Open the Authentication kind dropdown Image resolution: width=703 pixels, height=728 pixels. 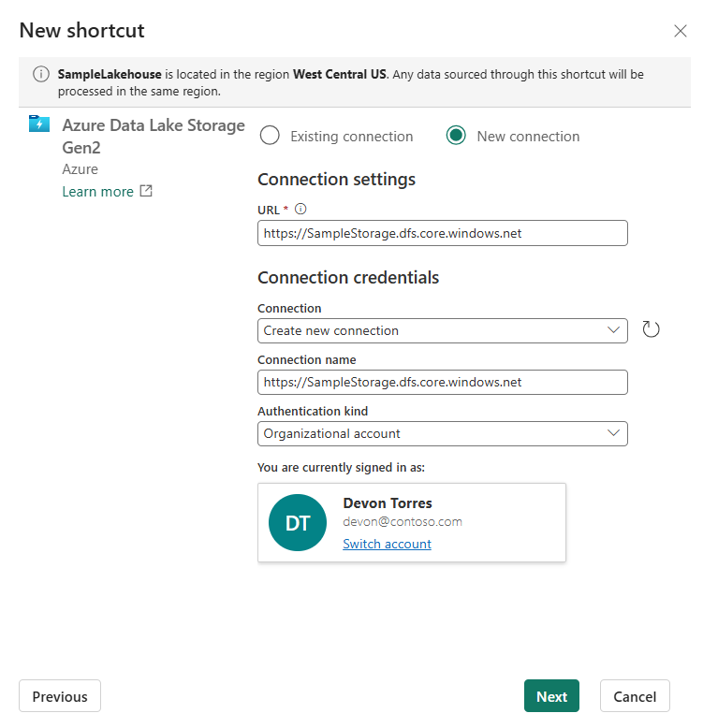(442, 433)
